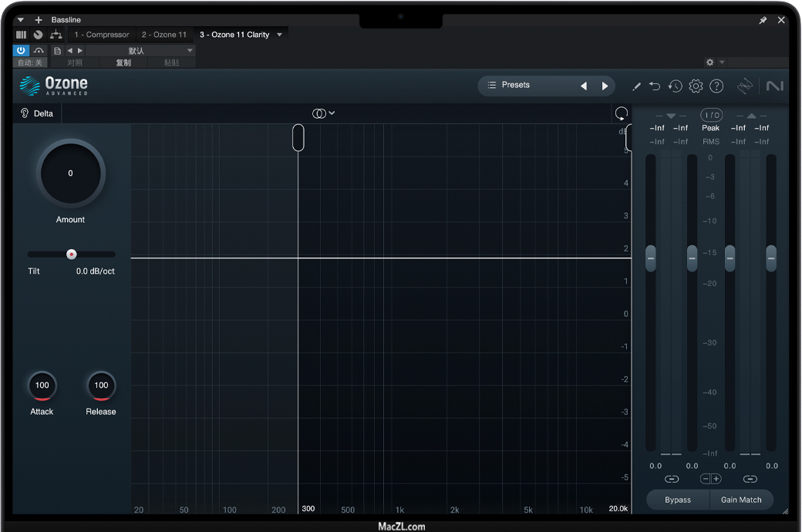The image size is (802, 532).
Task: Load the next preset arrow
Action: [x=605, y=86]
